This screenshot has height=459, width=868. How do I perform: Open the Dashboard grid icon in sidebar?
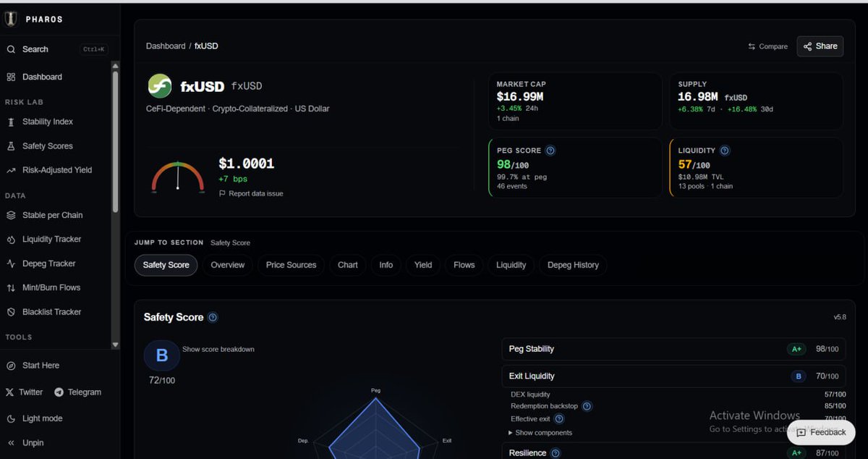(11, 77)
